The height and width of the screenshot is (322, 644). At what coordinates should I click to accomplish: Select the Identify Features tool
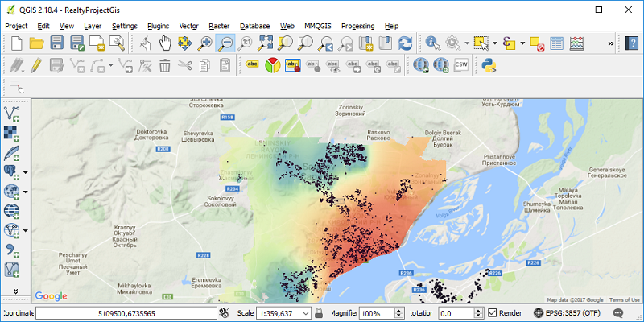pyautogui.click(x=433, y=43)
